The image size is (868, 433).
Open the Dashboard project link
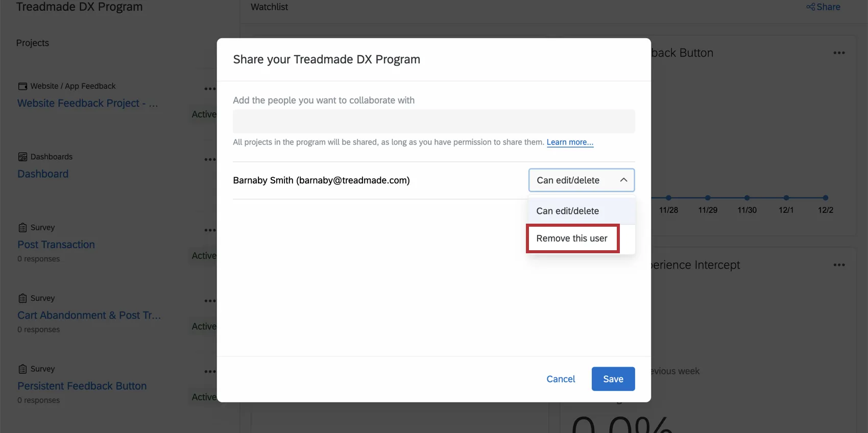(43, 174)
